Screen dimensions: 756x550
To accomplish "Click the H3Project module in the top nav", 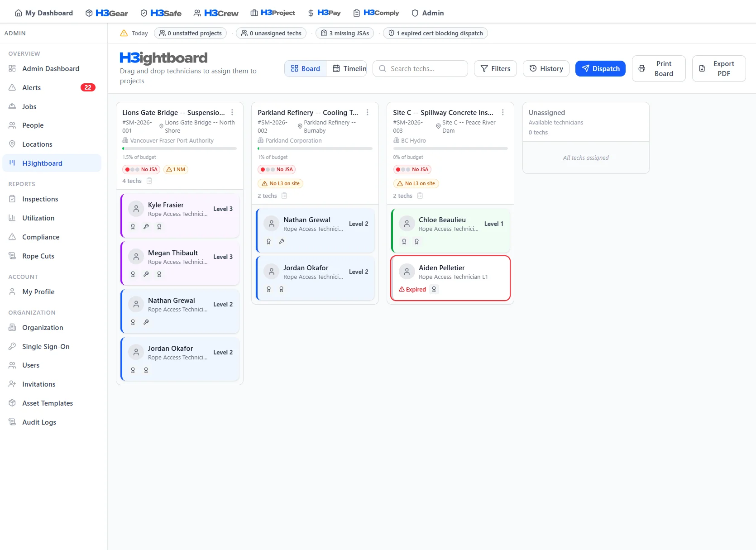I will pos(273,13).
